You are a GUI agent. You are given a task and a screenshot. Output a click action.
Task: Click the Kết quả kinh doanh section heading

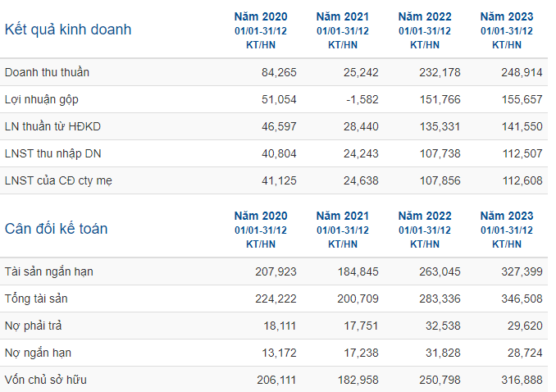[x=68, y=29]
